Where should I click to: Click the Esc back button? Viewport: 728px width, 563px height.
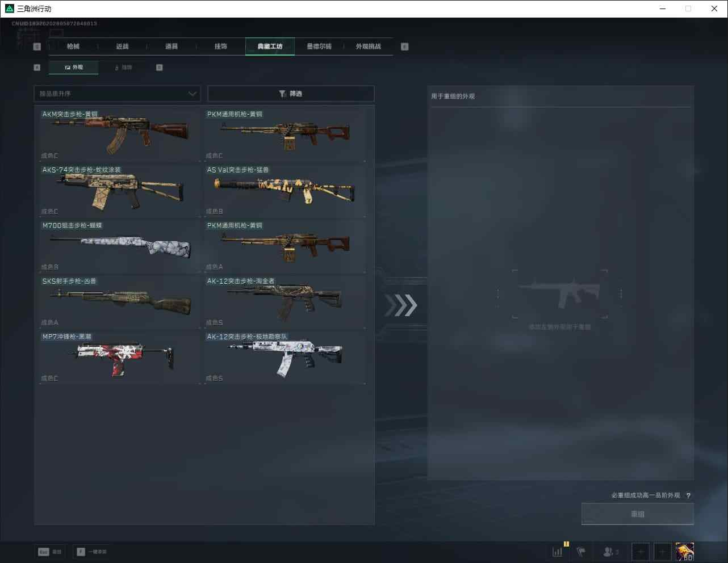50,552
